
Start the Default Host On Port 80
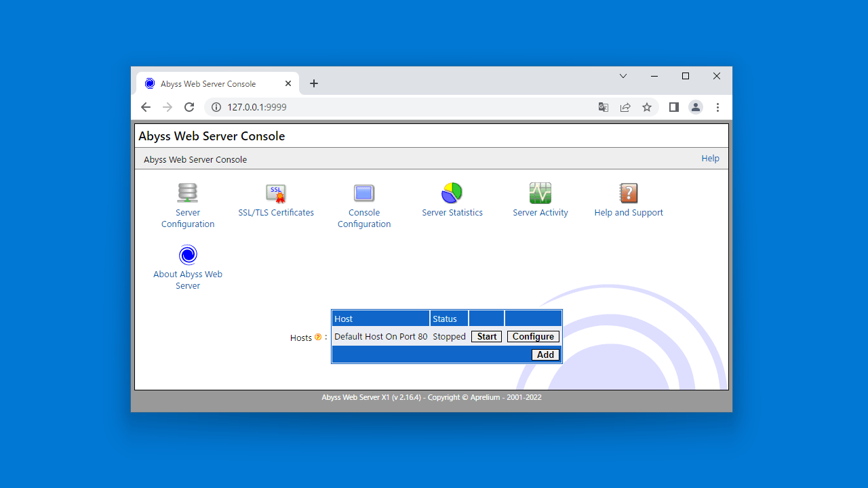coord(487,337)
